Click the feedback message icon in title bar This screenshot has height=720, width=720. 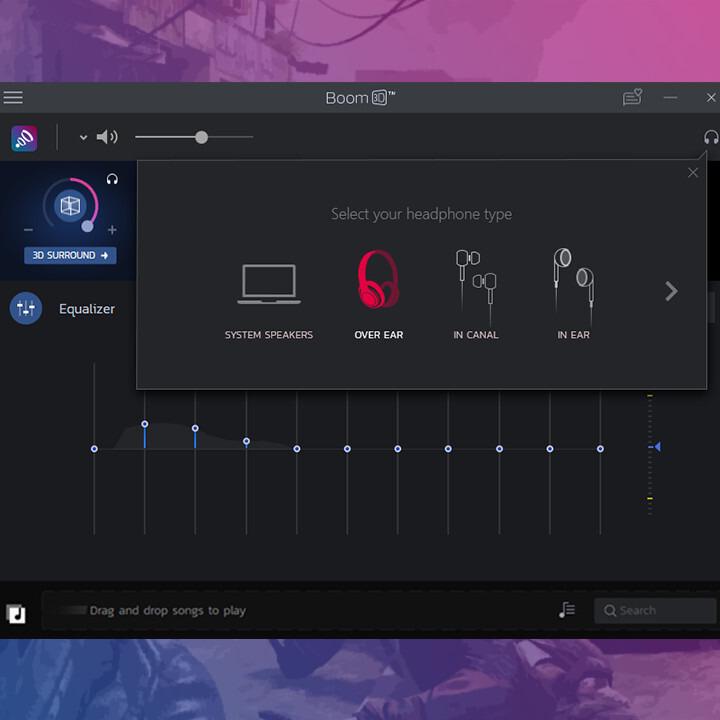631,97
